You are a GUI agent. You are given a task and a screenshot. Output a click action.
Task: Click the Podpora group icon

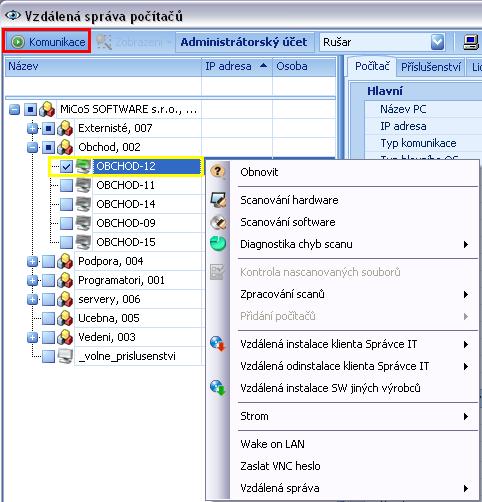pos(65,261)
